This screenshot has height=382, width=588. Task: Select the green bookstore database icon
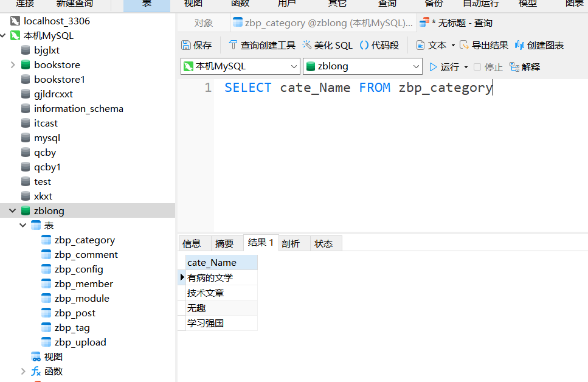pos(26,64)
